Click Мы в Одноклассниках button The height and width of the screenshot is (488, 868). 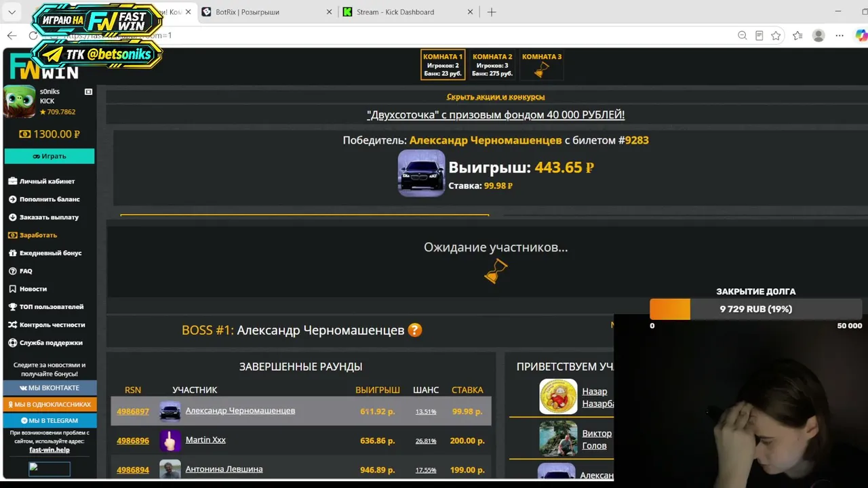[x=50, y=404]
